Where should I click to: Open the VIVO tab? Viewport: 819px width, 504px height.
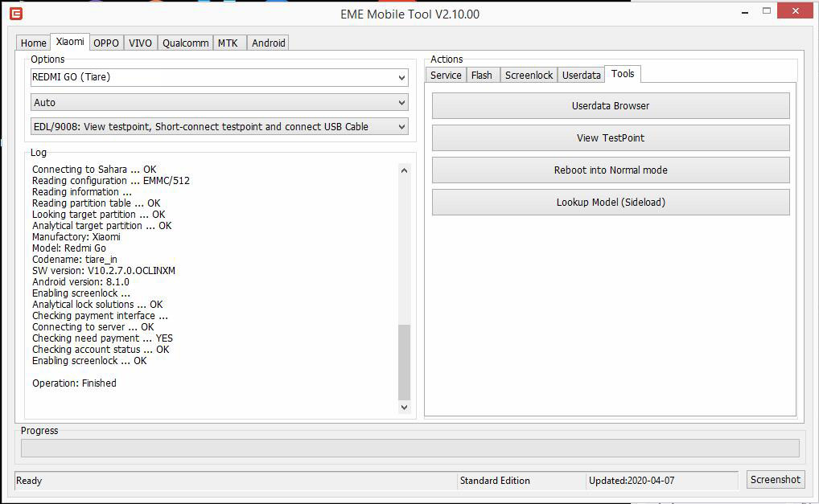pyautogui.click(x=141, y=43)
